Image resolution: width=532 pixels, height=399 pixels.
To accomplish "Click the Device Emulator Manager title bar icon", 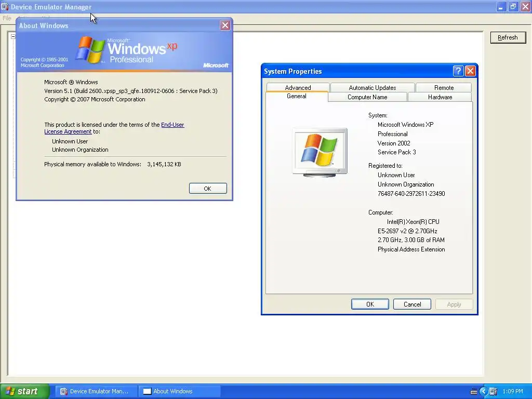I will [5, 6].
